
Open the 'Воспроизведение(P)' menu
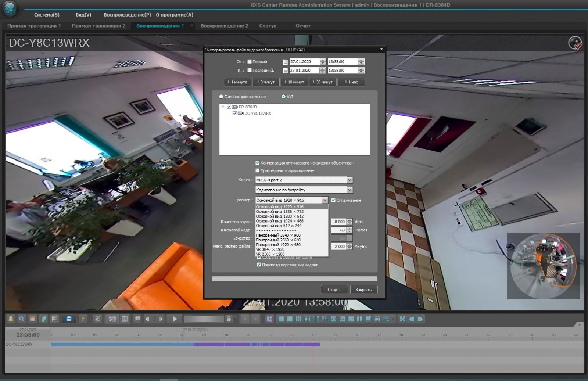tap(127, 15)
